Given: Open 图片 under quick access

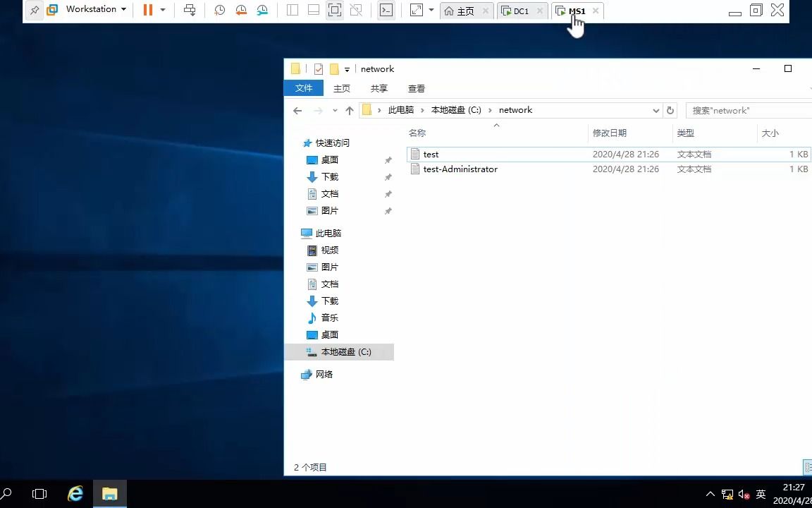Looking at the screenshot, I should 329,211.
